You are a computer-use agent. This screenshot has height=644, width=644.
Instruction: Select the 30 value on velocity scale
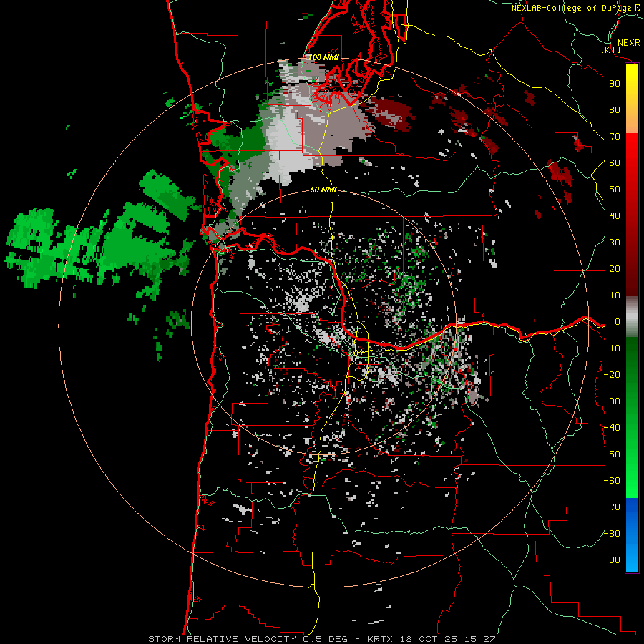coord(615,243)
